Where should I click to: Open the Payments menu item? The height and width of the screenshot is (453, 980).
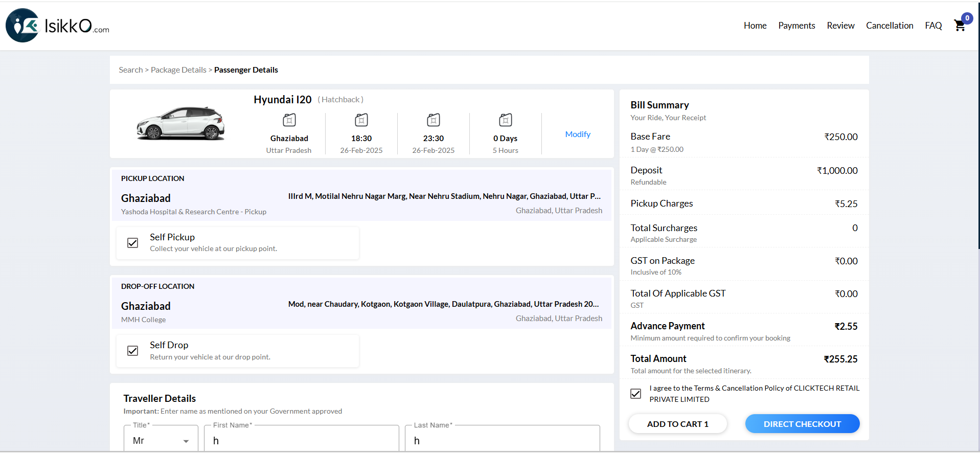796,26
